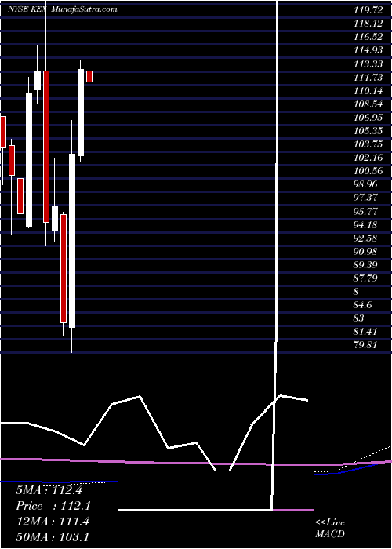Click the 79.81 price axis label

[x=366, y=345]
